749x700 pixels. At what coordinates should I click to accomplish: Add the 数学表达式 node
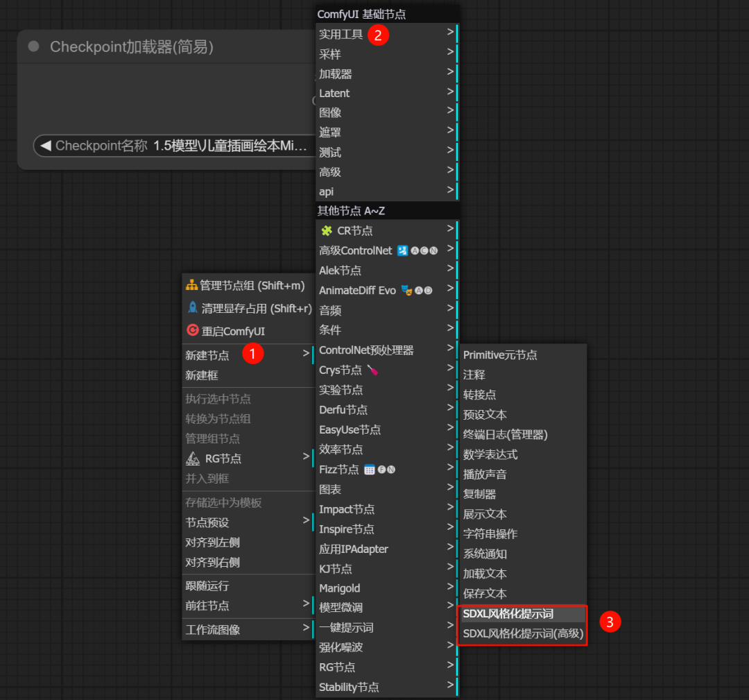[x=523, y=454]
